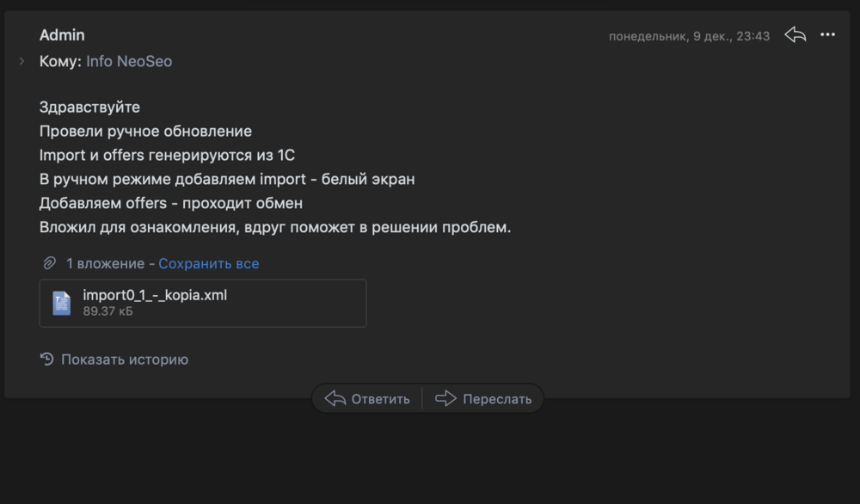Open the Info NeoSeo recipient contact

click(129, 61)
